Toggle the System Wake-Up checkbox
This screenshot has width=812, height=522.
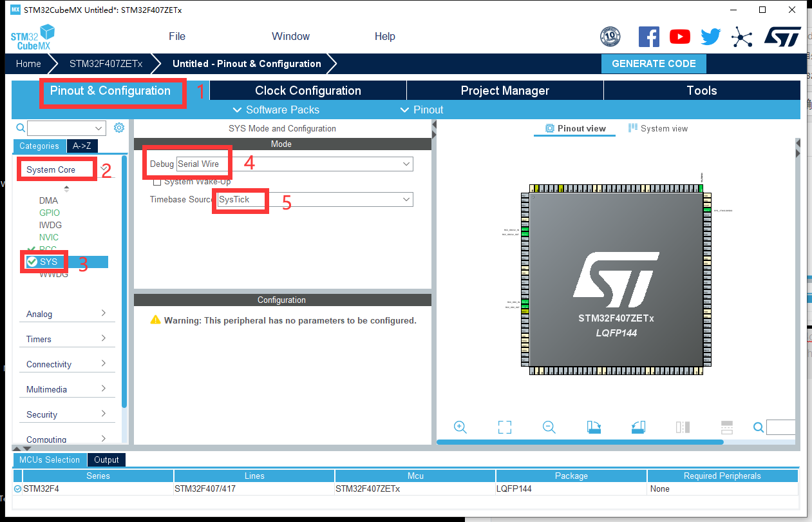157,182
